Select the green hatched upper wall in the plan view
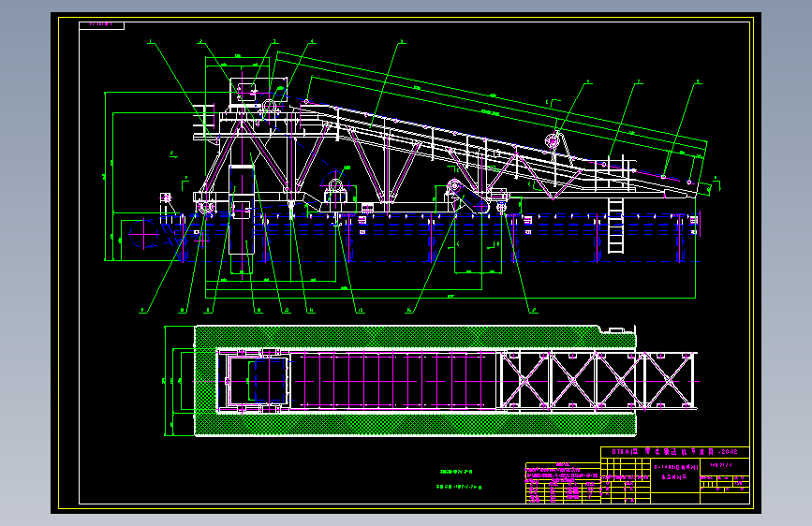 pos(414,337)
